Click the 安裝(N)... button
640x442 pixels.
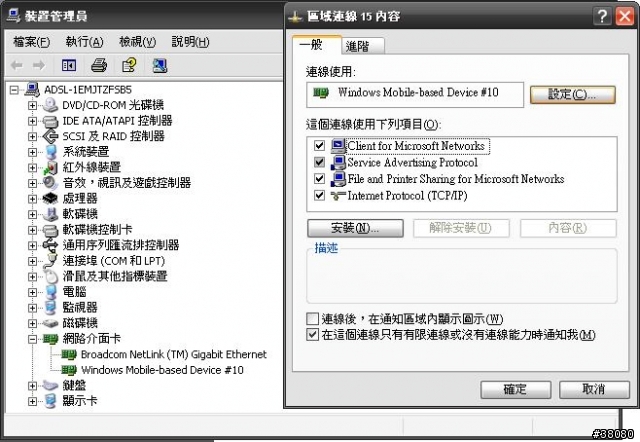pyautogui.click(x=355, y=228)
